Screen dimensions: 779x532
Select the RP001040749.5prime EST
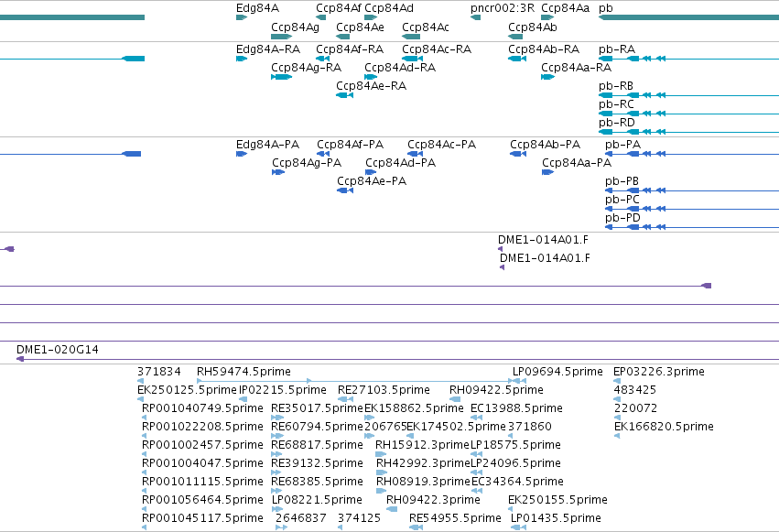tap(145, 418)
